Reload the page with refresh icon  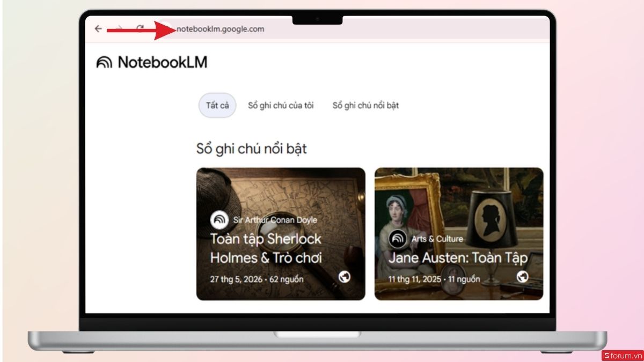click(x=140, y=29)
